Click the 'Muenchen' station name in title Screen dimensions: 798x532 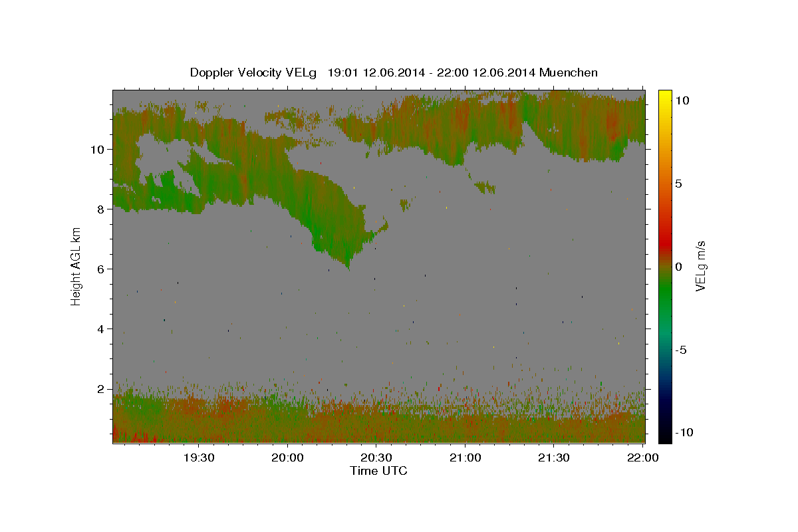(569, 72)
